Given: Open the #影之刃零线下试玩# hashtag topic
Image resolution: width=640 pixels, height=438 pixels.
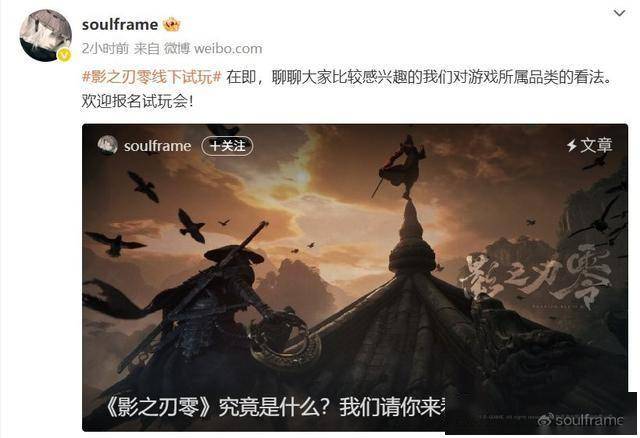Looking at the screenshot, I should pos(151,77).
